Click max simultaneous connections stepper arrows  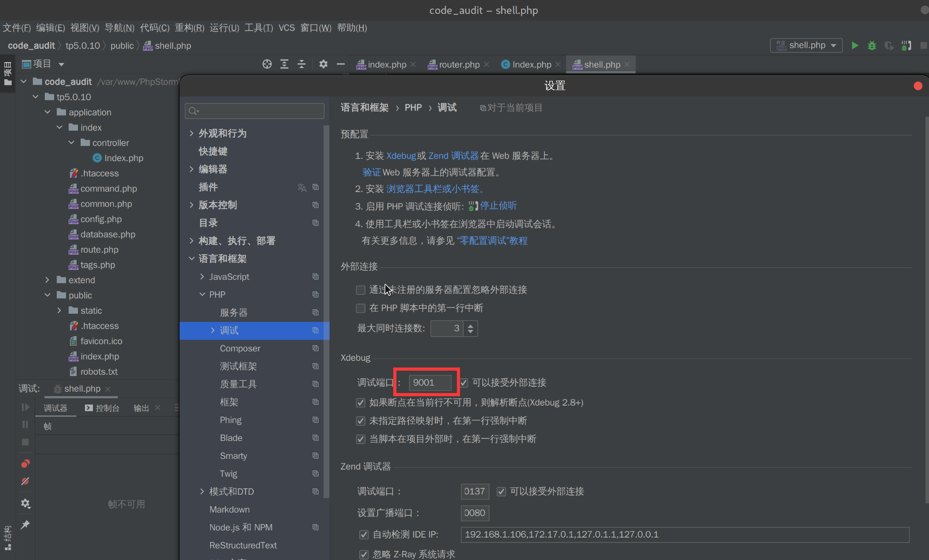(x=470, y=329)
